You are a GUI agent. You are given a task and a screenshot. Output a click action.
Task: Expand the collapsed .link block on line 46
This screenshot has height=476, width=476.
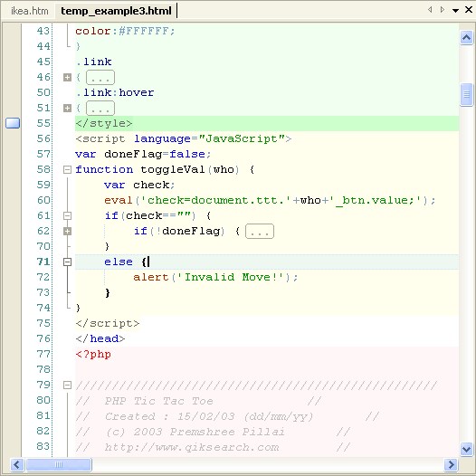(x=67, y=78)
